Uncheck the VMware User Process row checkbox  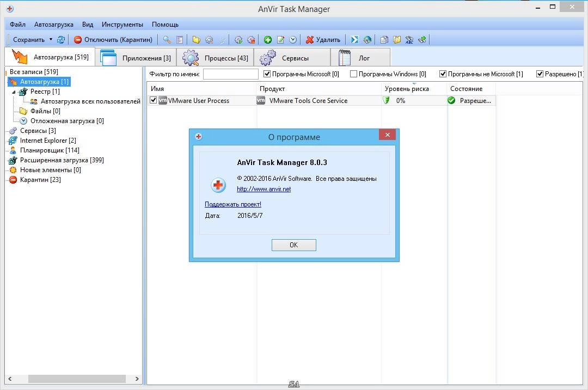pos(153,100)
